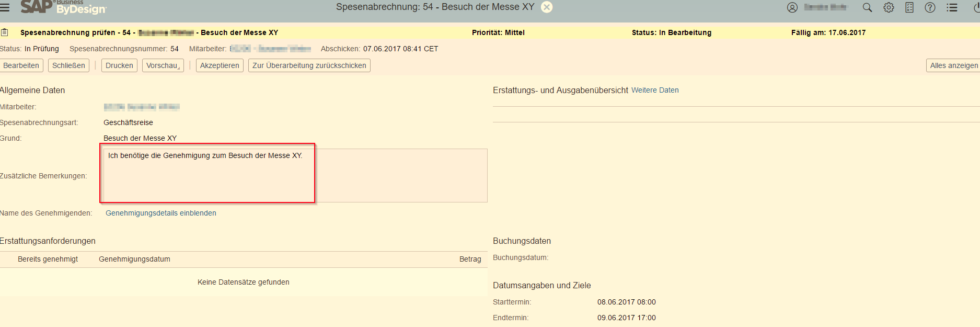Sort by Bereits genehmigt column header
This screenshot has height=327, width=980.
click(x=48, y=259)
